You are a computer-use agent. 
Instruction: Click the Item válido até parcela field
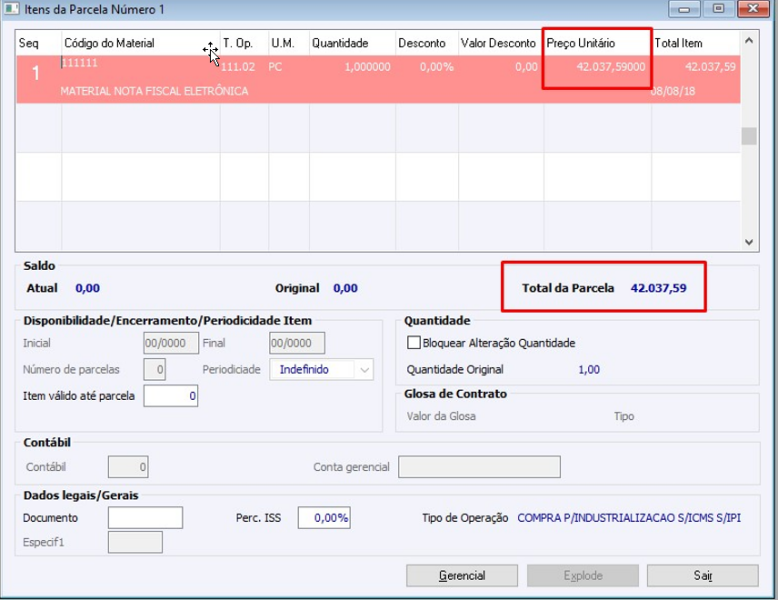(x=171, y=396)
